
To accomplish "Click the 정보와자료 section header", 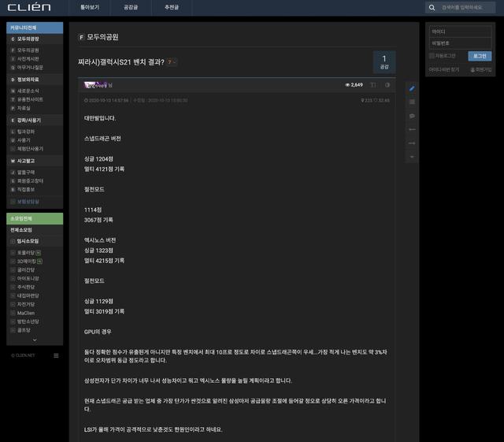I will pyautogui.click(x=35, y=80).
